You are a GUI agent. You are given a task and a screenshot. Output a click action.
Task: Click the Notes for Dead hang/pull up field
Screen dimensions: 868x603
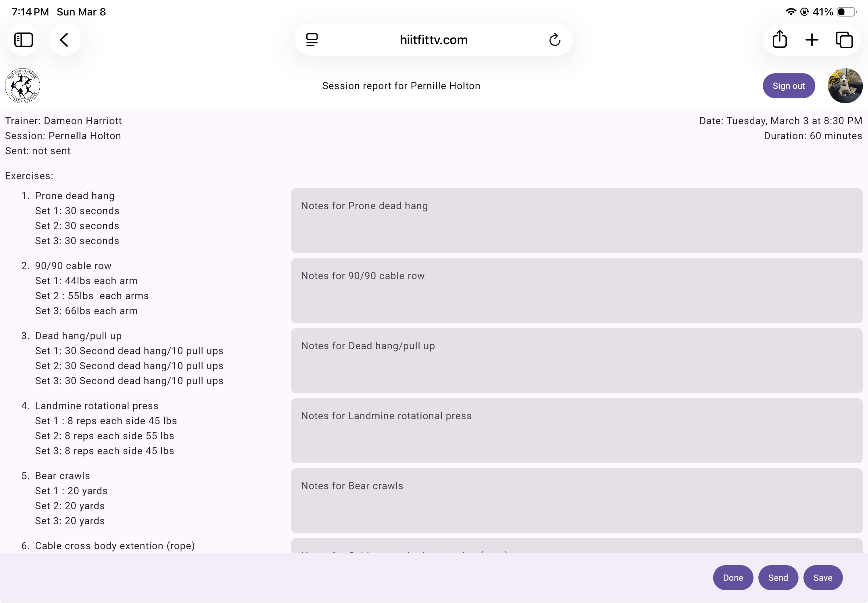[x=576, y=360]
